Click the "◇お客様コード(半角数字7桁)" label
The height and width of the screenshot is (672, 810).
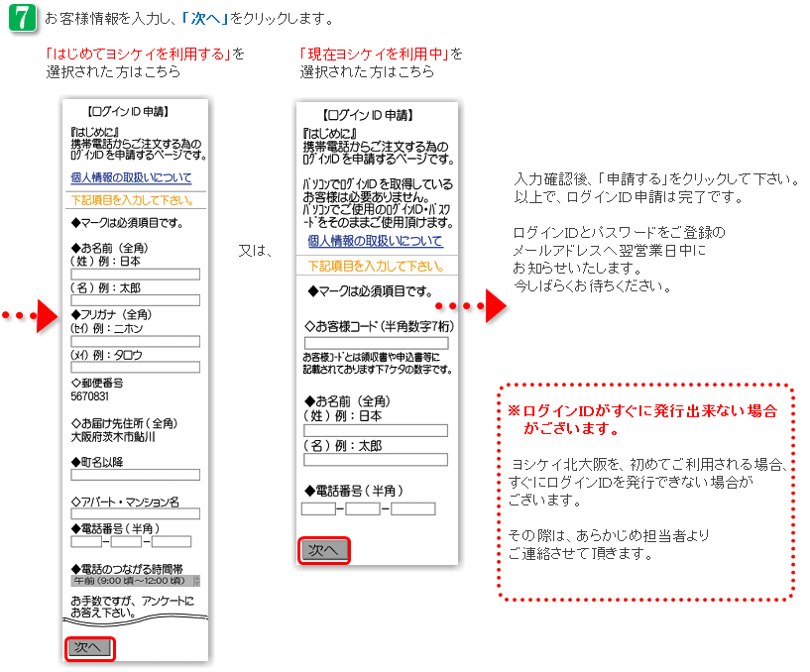379,326
